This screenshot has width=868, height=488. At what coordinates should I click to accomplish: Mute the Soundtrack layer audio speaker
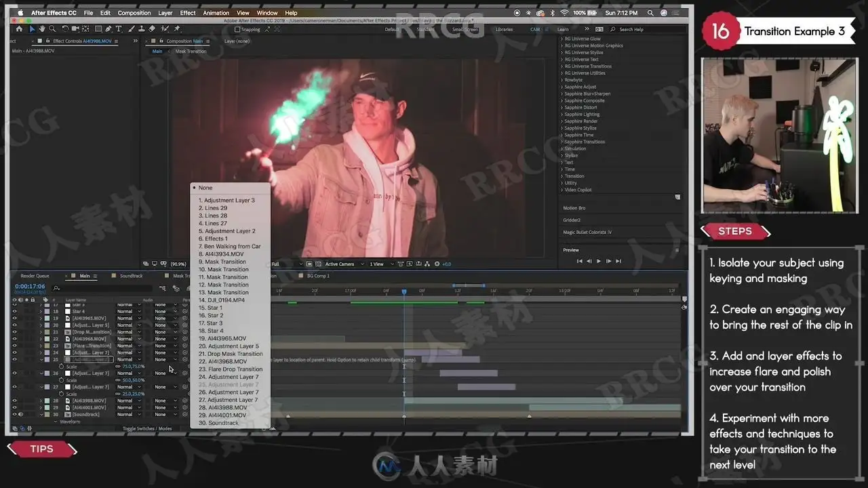coord(20,414)
